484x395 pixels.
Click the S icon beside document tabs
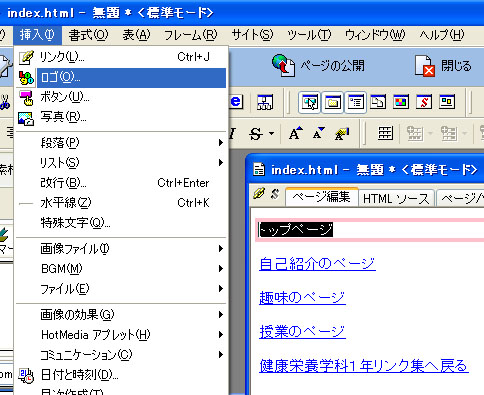point(275,194)
